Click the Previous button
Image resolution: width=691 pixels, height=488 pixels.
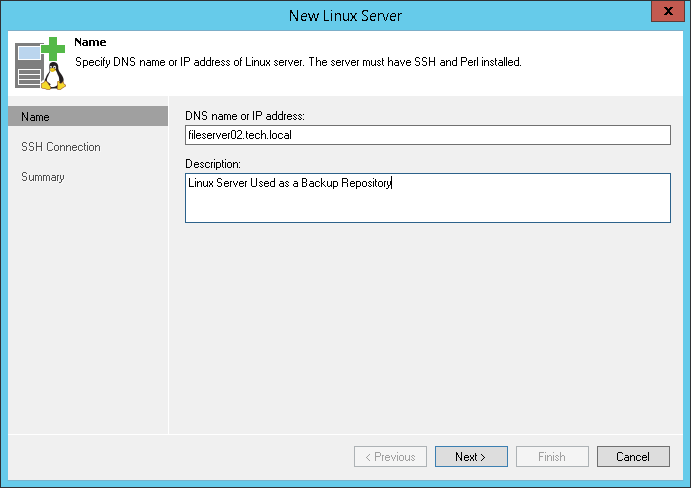390,457
